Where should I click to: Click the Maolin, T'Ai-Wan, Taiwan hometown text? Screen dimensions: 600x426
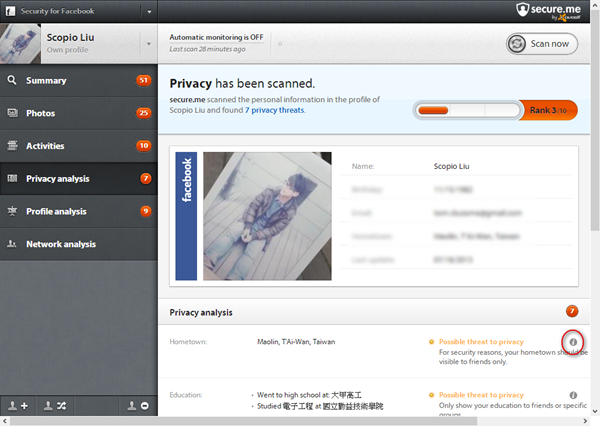click(x=296, y=342)
